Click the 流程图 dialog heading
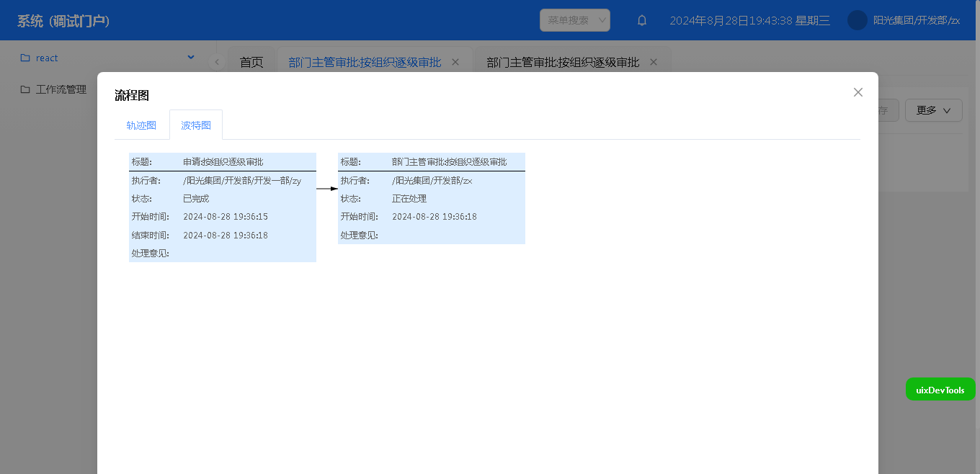980x474 pixels. coord(132,95)
